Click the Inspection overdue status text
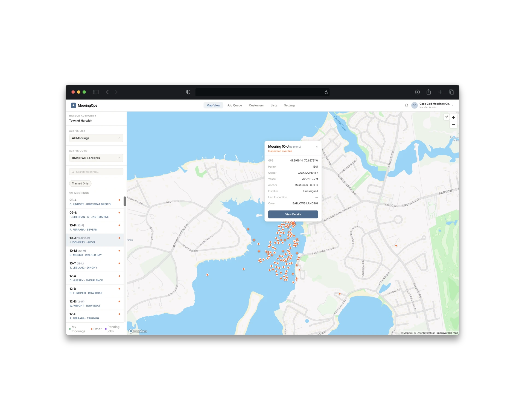Screen dimensions: 525x420 pyautogui.click(x=280, y=151)
